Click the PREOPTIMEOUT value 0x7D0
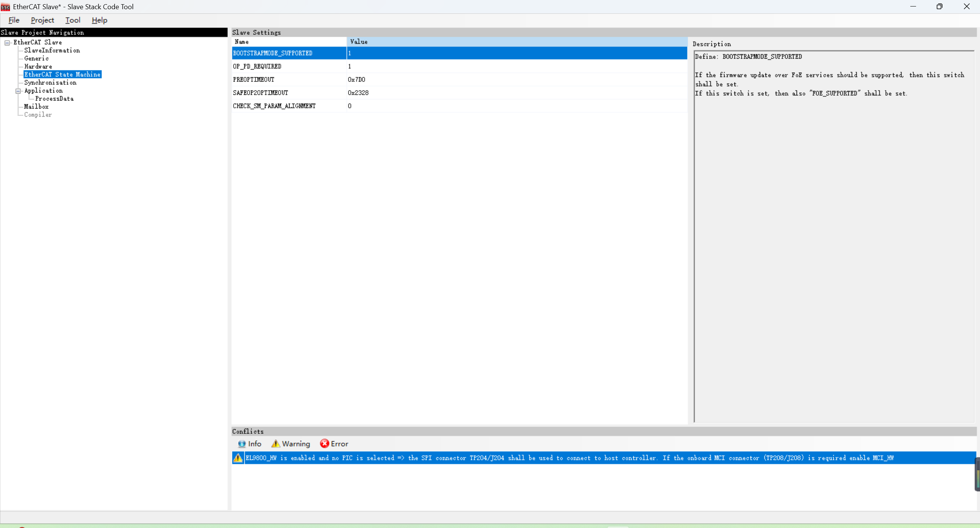Viewport: 980px width, 528px height. click(356, 80)
